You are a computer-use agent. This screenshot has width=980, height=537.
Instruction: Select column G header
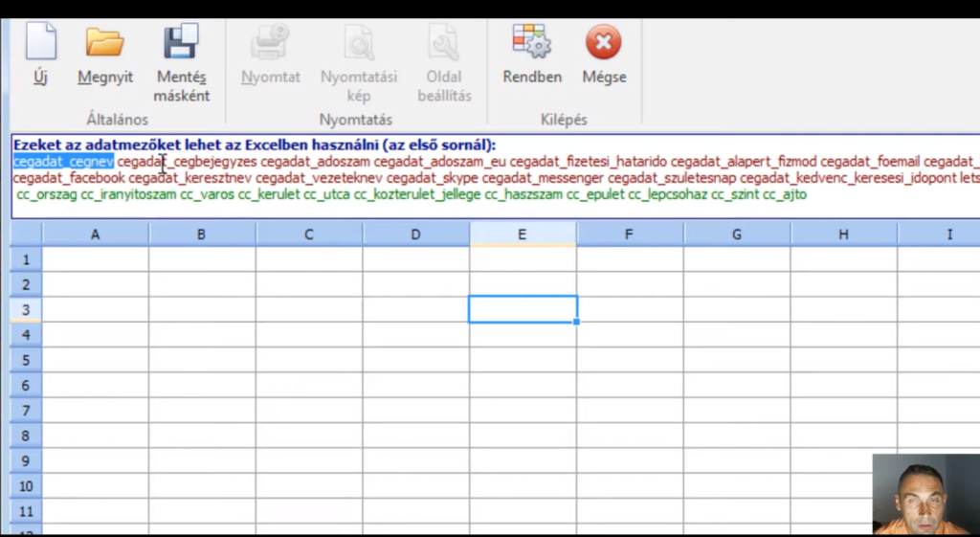[736, 235]
